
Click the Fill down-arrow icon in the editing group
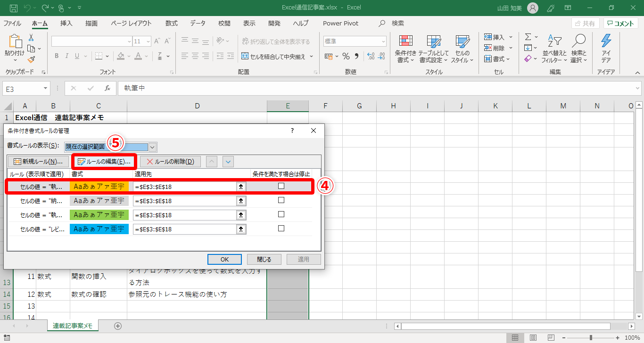[528, 48]
